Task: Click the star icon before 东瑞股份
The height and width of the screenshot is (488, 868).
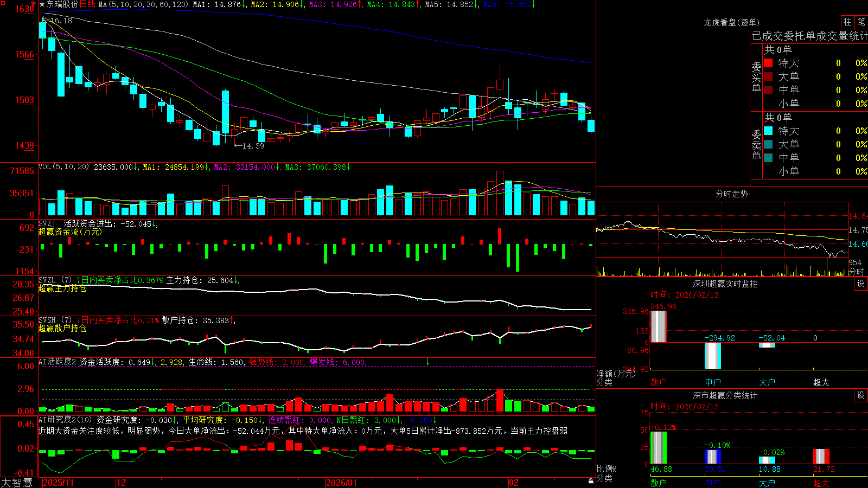Action: pyautogui.click(x=42, y=4)
